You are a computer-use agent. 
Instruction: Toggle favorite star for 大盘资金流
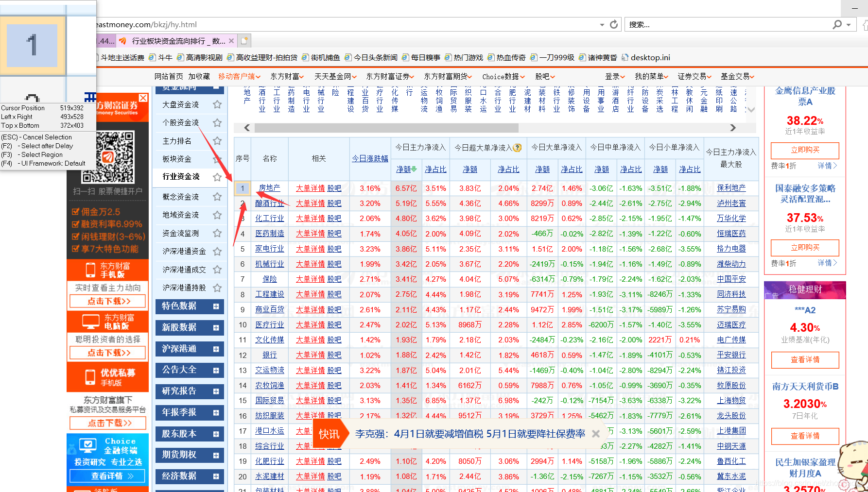click(217, 104)
